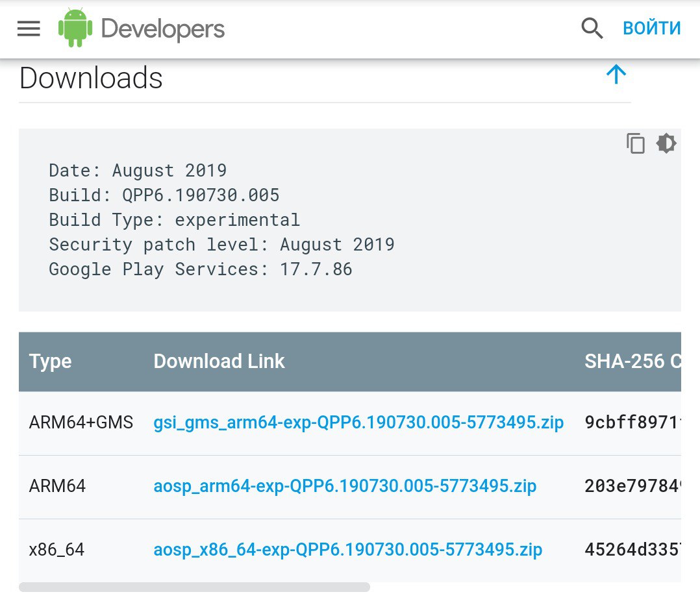
Task: Click the ARM64 type cell
Action: pos(57,486)
